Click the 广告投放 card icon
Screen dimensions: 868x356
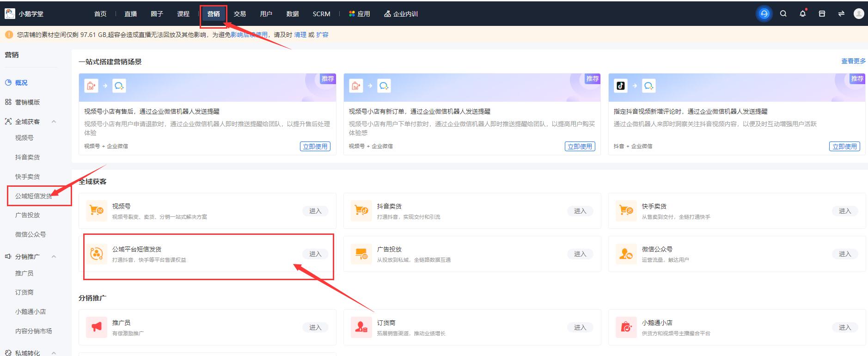(x=361, y=254)
